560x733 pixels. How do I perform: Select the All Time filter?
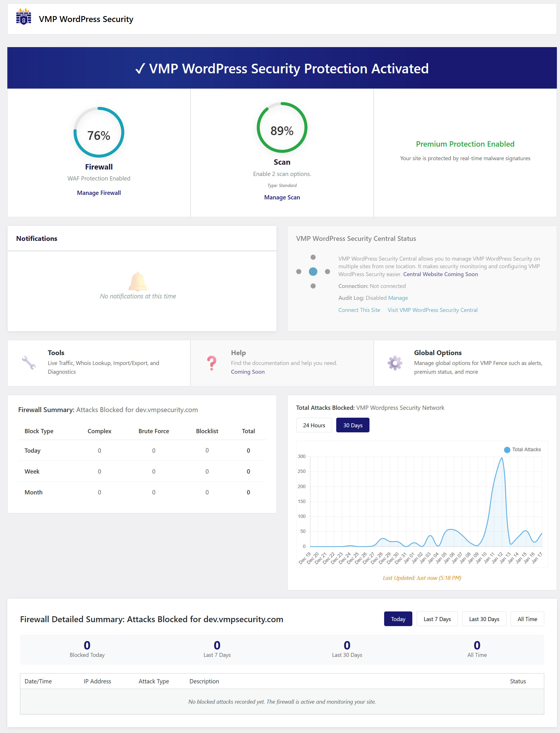tap(527, 619)
